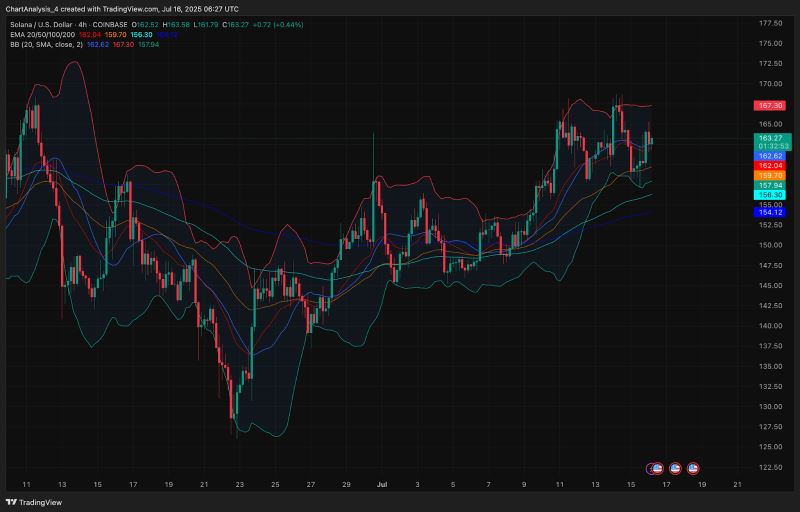
Task: Click the red 167.30 upper band price label
Action: [x=770, y=105]
